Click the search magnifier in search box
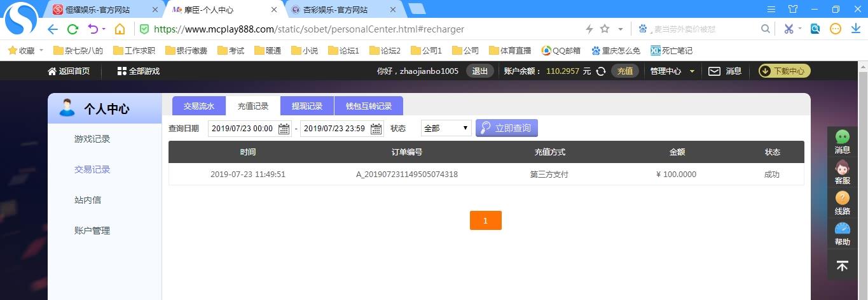 point(766,29)
